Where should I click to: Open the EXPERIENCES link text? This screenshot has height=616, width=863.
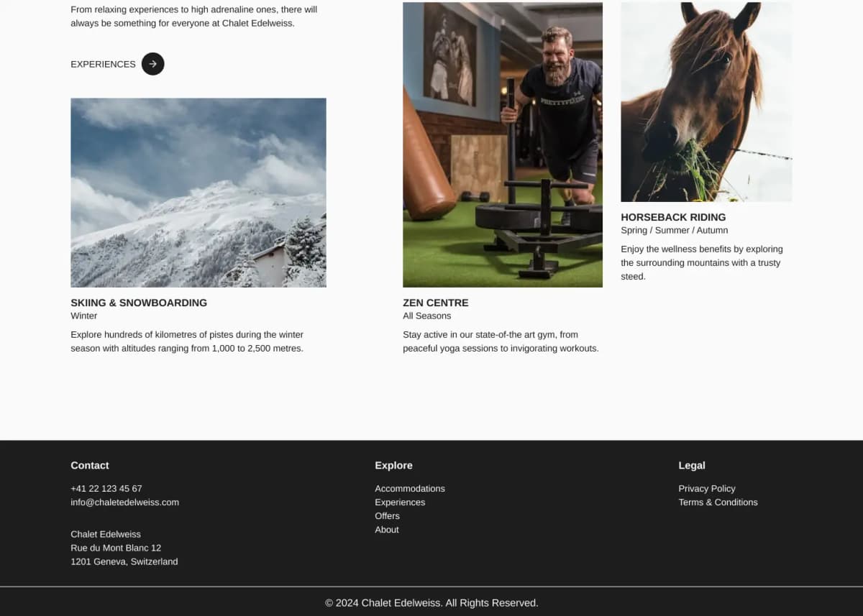click(x=103, y=64)
